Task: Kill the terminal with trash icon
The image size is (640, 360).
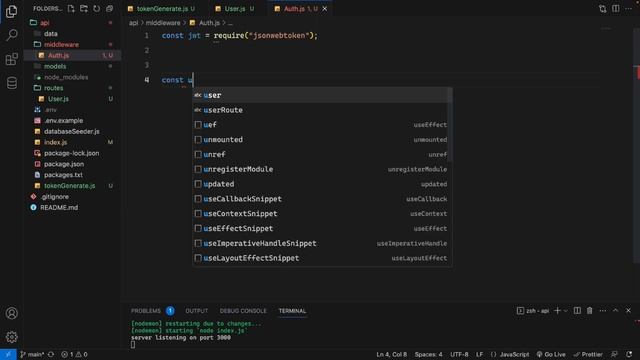Action: [x=589, y=311]
